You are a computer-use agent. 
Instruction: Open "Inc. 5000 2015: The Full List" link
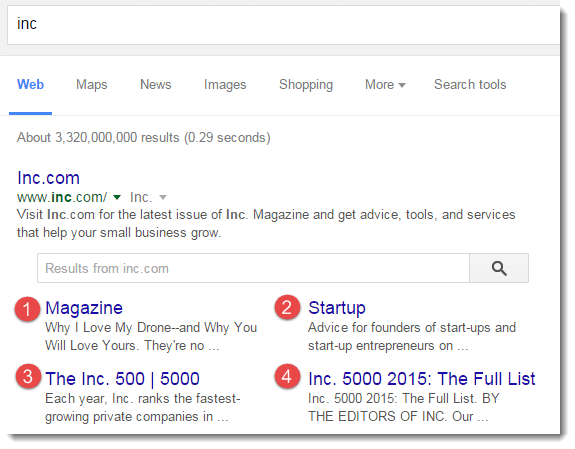point(422,379)
